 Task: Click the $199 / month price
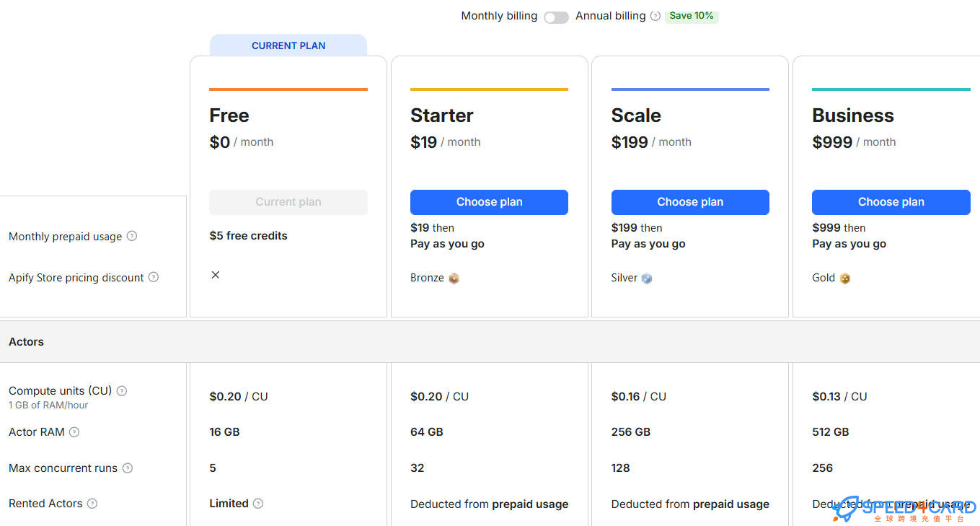[651, 142]
